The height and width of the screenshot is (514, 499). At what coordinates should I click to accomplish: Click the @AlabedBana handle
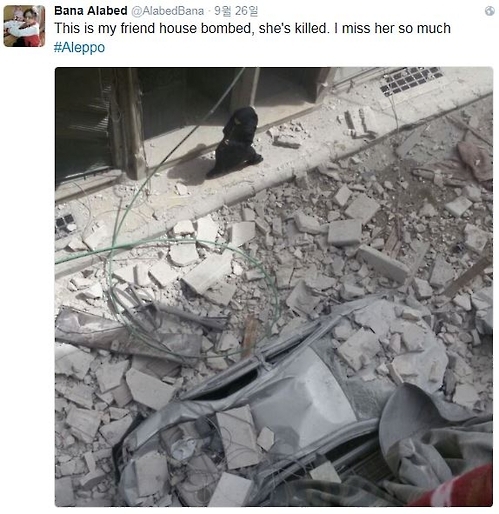click(x=167, y=11)
